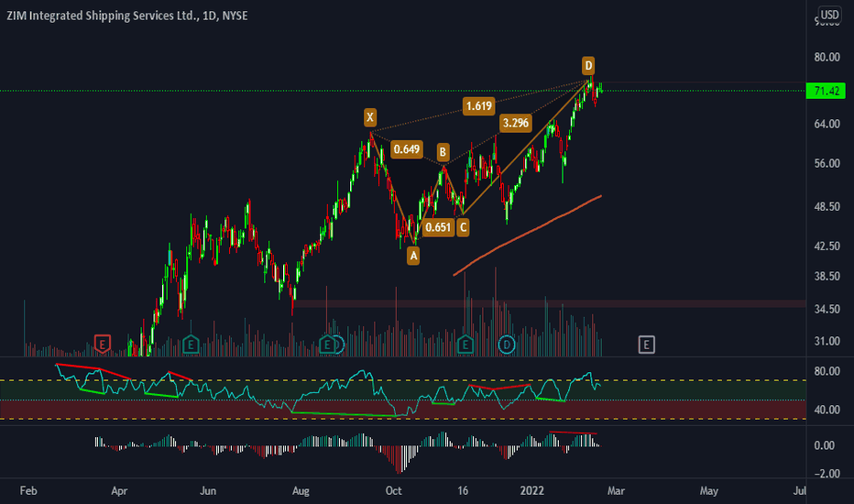The width and height of the screenshot is (854, 504).
Task: Click the May label on time axis
Action: (708, 491)
